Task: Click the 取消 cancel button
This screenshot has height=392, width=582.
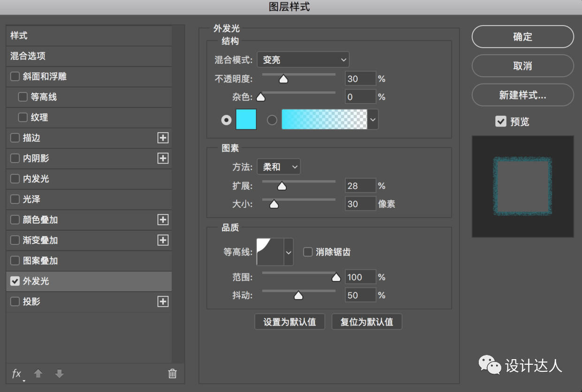Action: point(522,66)
